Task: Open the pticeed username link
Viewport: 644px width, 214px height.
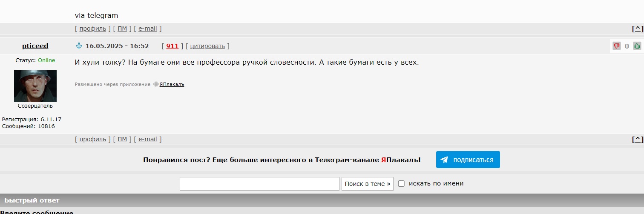Action: pos(35,46)
